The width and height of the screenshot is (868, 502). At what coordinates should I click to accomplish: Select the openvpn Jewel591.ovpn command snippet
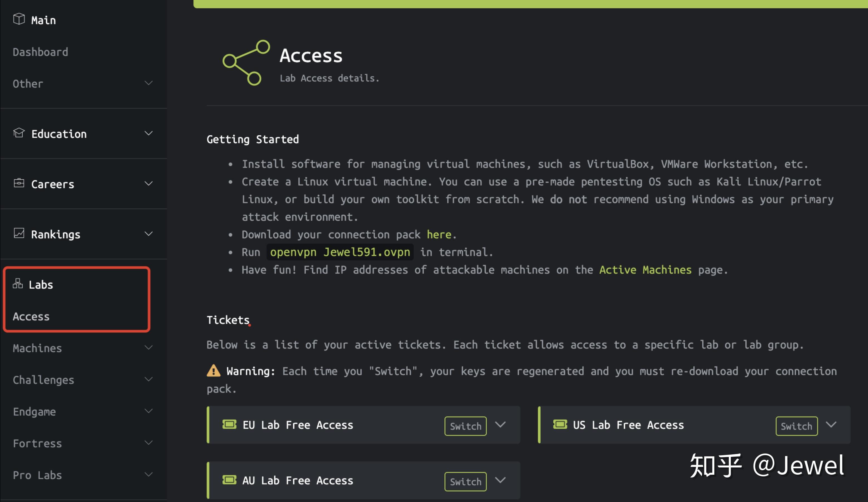pyautogui.click(x=340, y=252)
